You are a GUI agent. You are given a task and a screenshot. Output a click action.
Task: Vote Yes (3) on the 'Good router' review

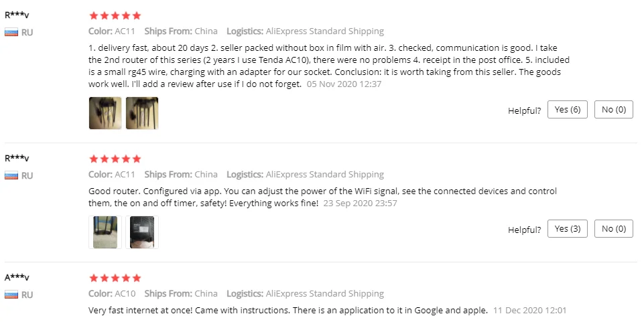567,229
